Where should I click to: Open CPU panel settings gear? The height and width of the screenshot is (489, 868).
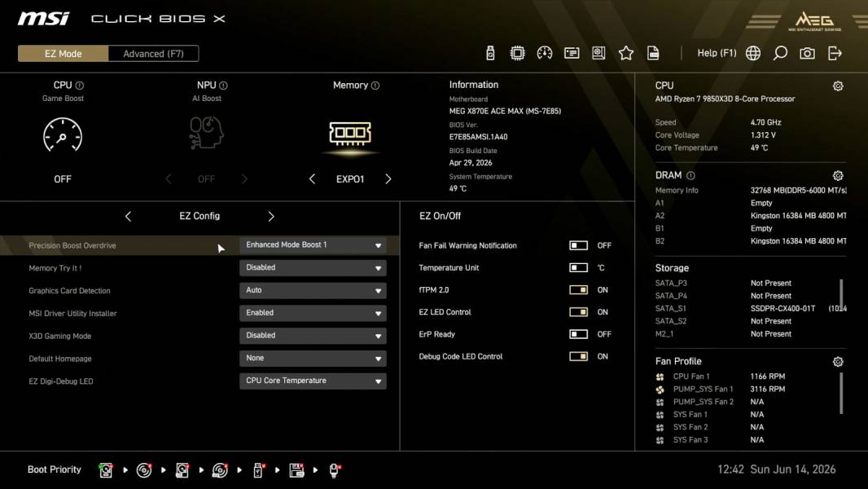(x=838, y=86)
